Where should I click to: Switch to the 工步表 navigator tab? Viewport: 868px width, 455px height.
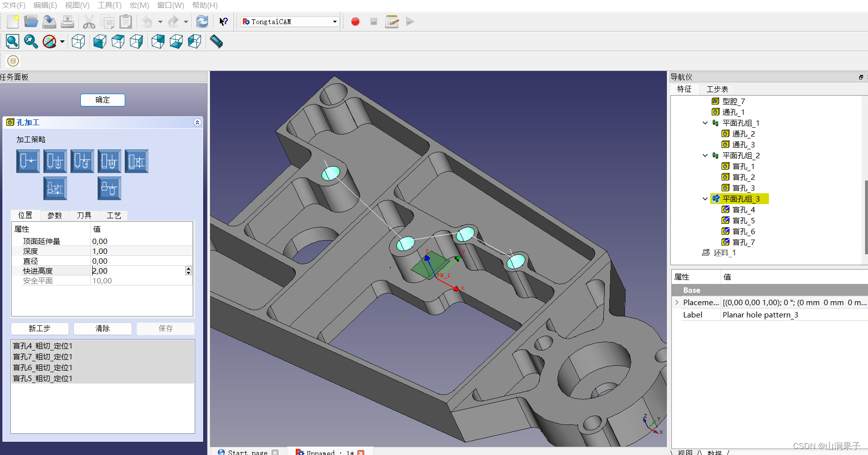coord(717,89)
